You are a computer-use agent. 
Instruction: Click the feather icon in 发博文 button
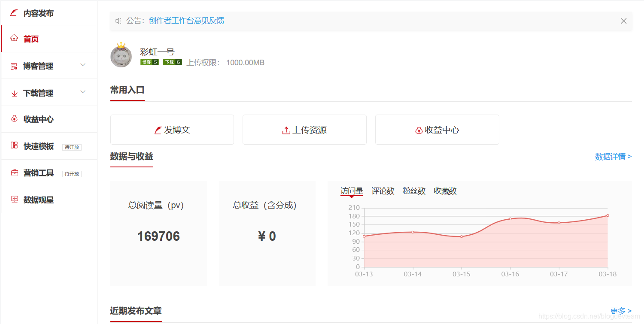point(158,130)
